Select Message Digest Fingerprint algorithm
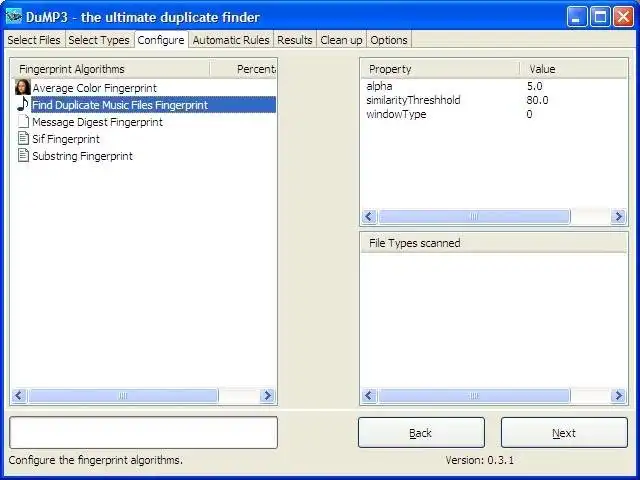This screenshot has height=480, width=640. click(x=97, y=122)
